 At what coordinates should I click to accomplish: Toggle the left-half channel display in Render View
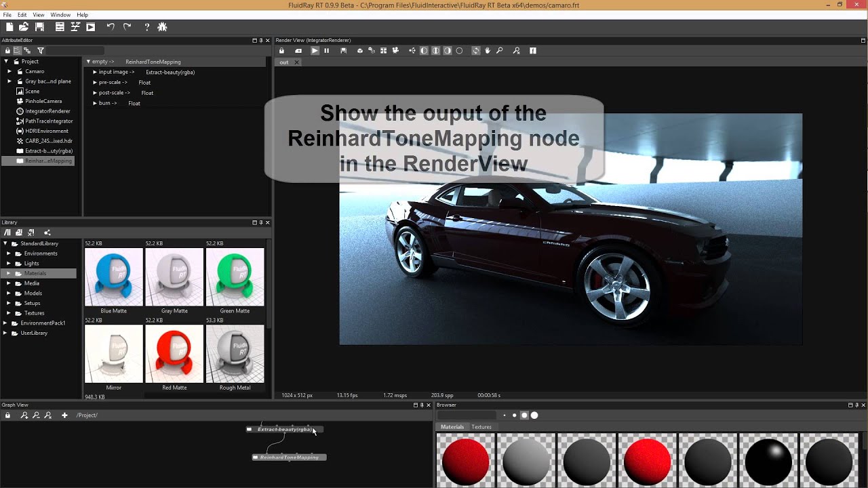pyautogui.click(x=424, y=51)
